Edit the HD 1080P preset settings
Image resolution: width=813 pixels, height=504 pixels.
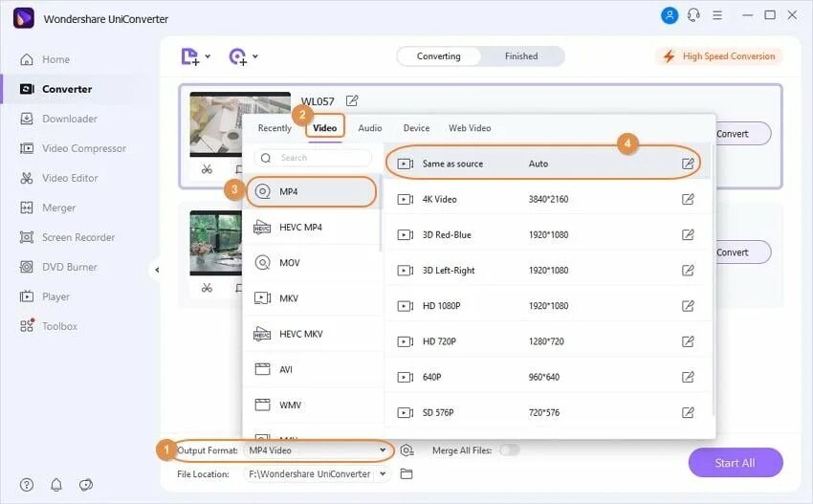688,306
